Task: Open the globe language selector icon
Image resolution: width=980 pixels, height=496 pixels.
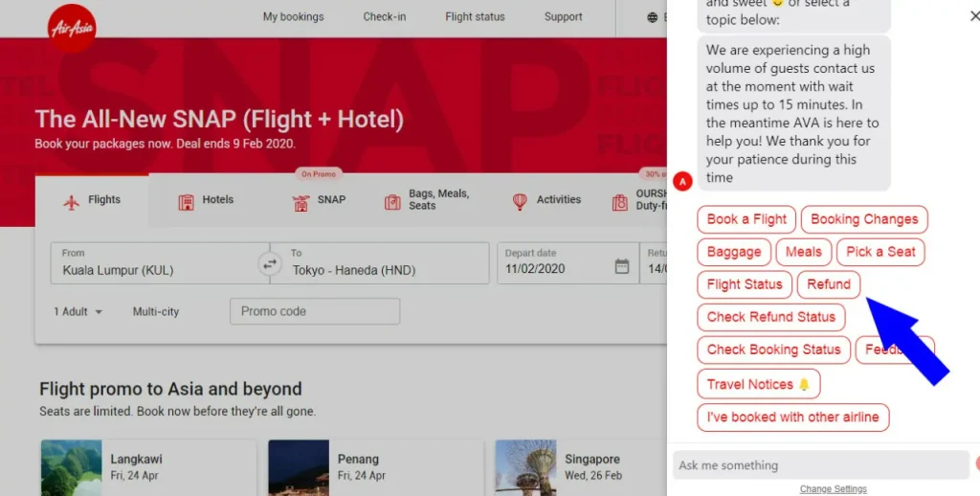Action: point(653,17)
